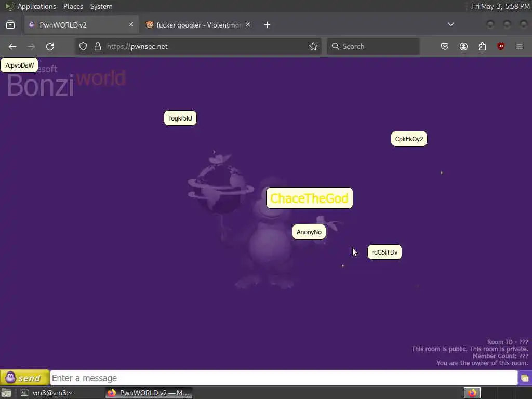The height and width of the screenshot is (399, 532).
Task: Focus the Enter a message field
Action: [x=284, y=378]
